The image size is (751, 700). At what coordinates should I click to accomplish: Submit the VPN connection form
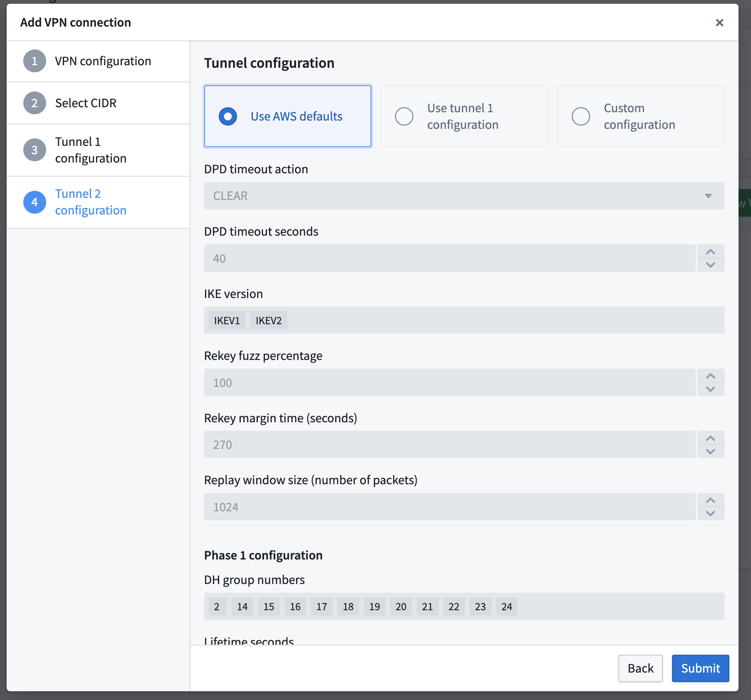pos(700,668)
